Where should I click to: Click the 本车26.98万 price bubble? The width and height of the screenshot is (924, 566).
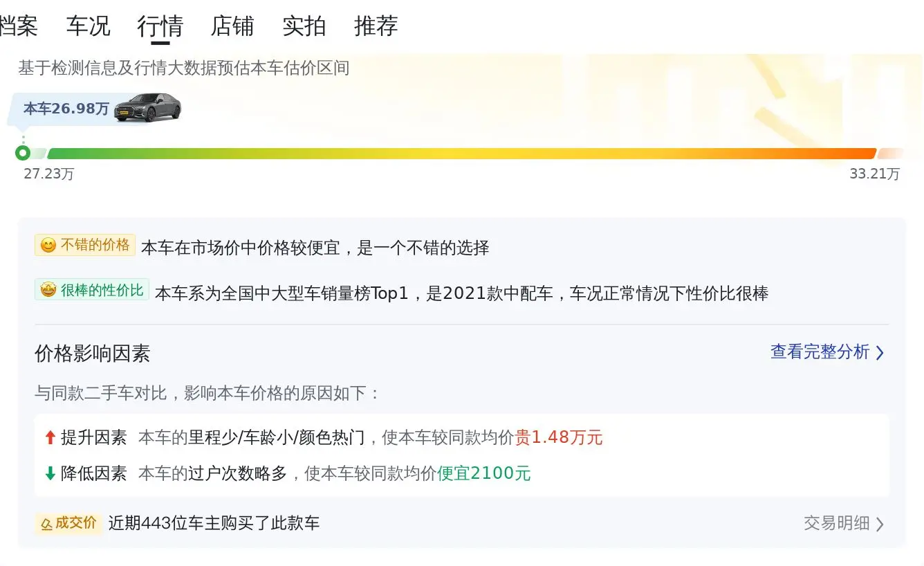coord(66,109)
